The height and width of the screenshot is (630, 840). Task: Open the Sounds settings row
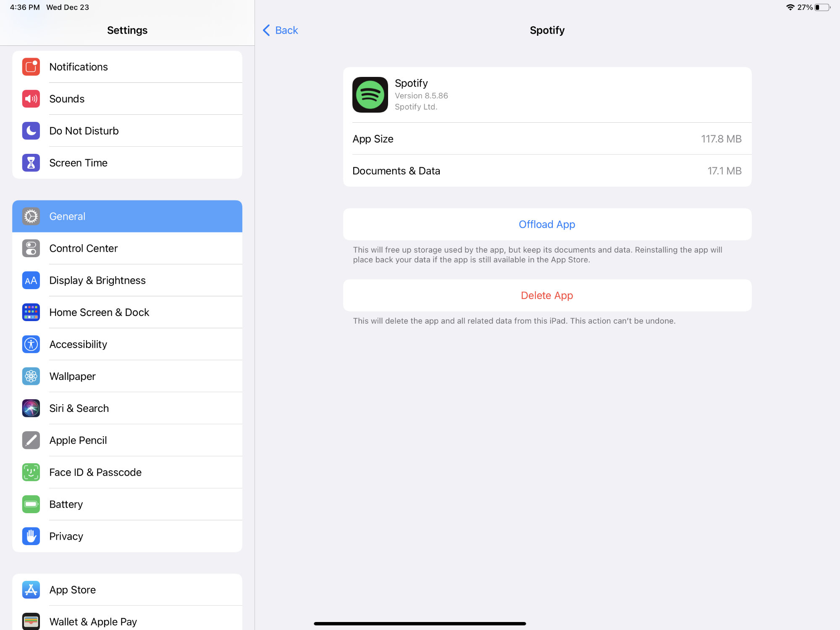pyautogui.click(x=127, y=99)
